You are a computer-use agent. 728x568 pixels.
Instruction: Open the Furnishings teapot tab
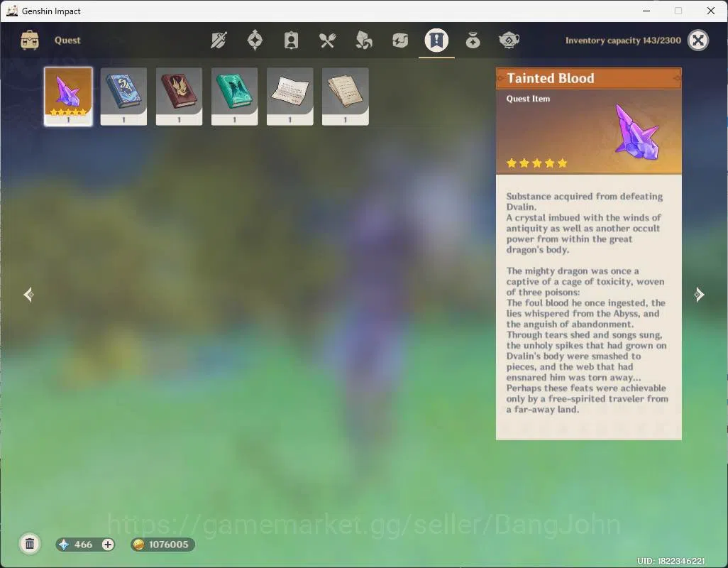tap(509, 40)
